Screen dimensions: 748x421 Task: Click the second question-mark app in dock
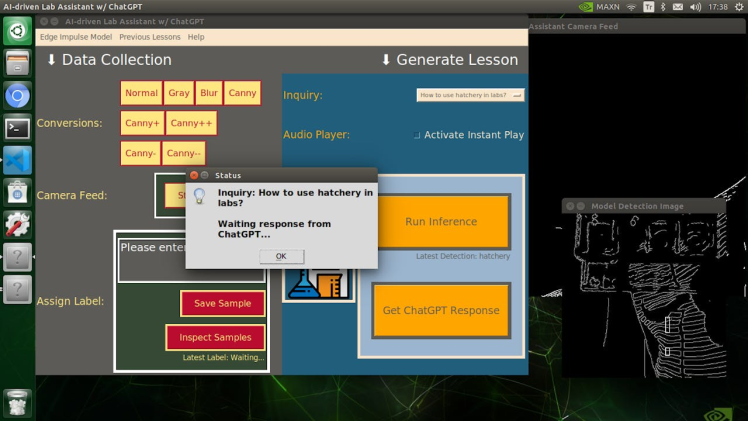17,289
